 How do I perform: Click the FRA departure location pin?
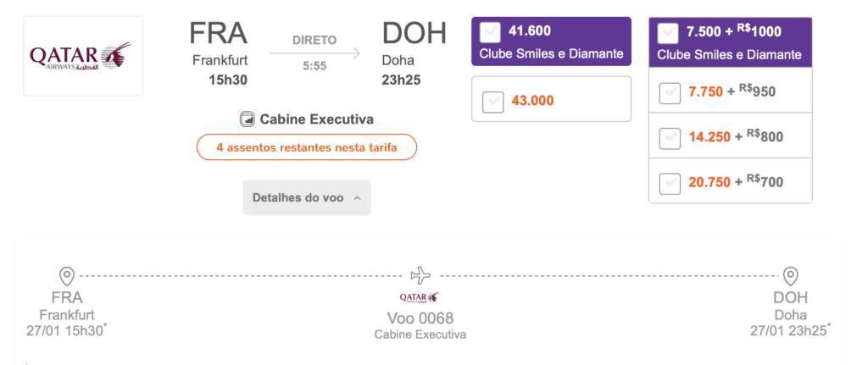(66, 275)
